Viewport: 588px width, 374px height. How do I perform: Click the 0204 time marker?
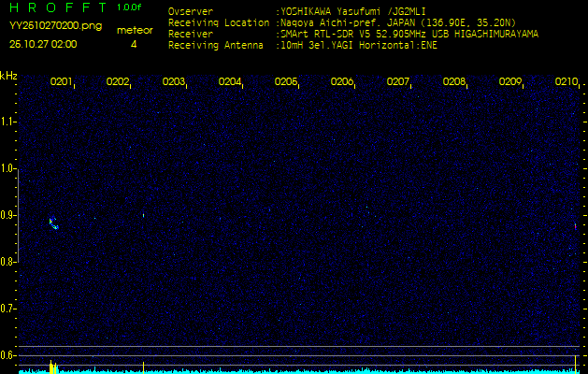(230, 81)
